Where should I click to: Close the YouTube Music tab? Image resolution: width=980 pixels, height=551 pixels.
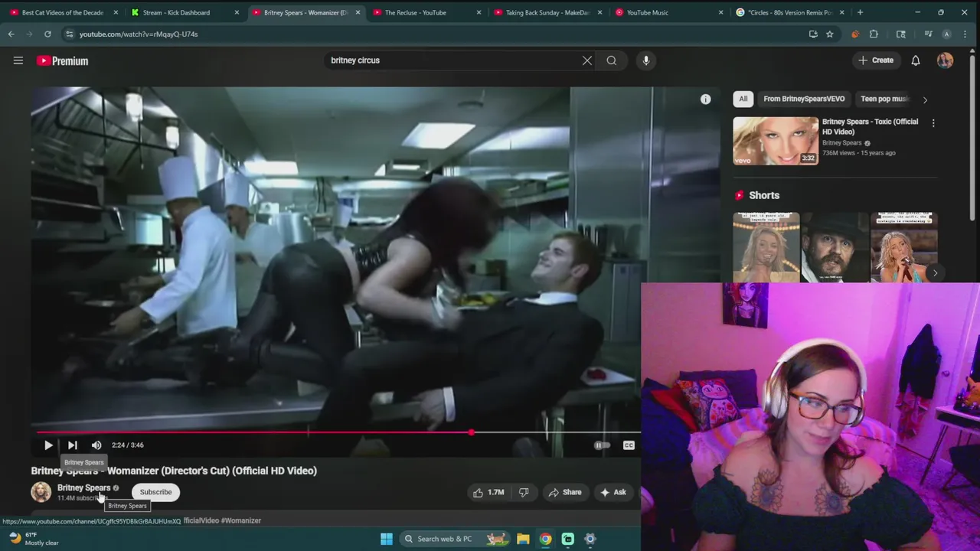[x=720, y=12]
